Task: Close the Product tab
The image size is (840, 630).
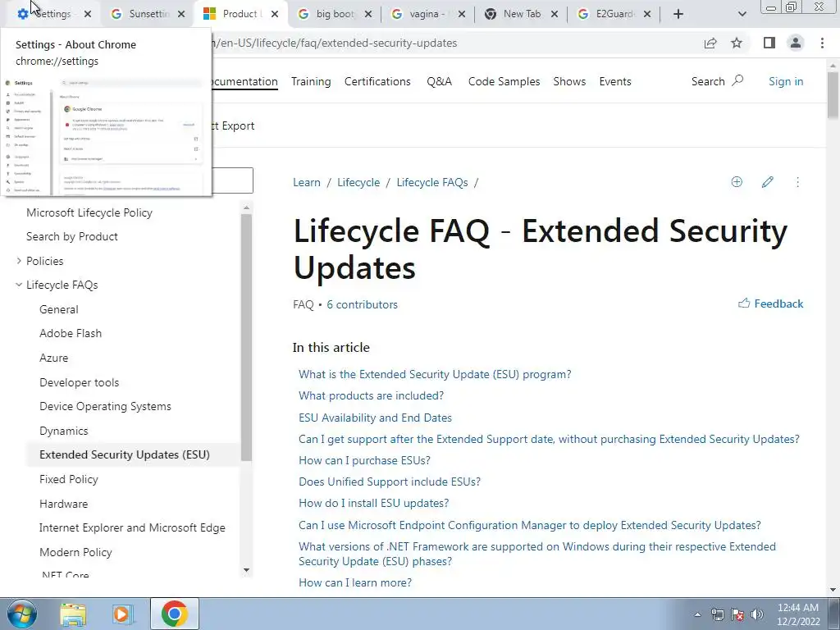Action: coord(275,14)
